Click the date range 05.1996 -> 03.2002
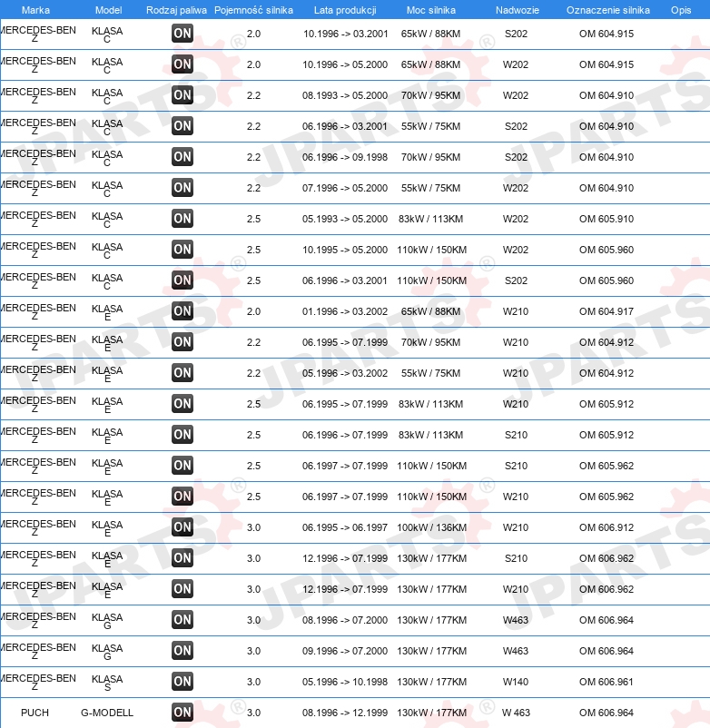 click(x=345, y=373)
